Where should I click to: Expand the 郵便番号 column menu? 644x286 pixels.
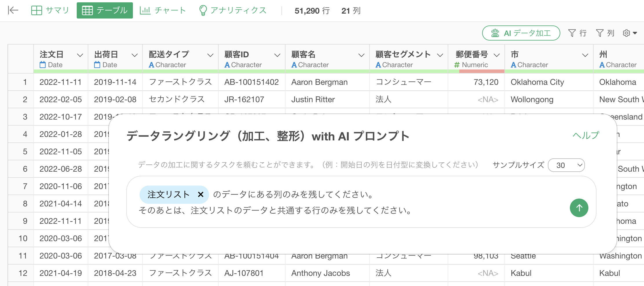[497, 55]
